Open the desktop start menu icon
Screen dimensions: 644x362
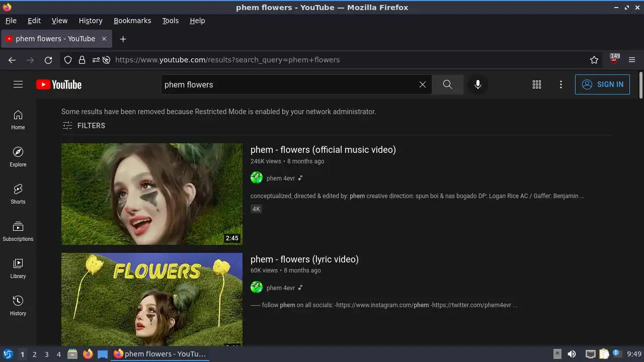coord(8,354)
